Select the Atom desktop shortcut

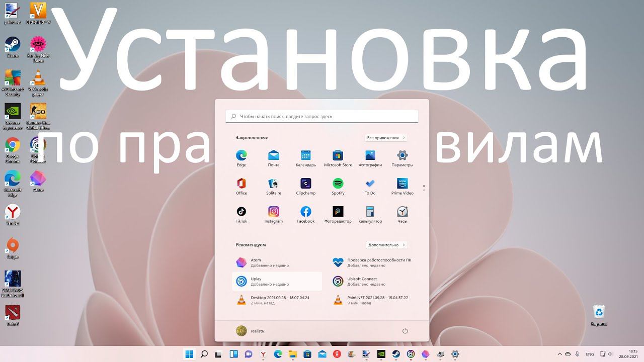38,182
